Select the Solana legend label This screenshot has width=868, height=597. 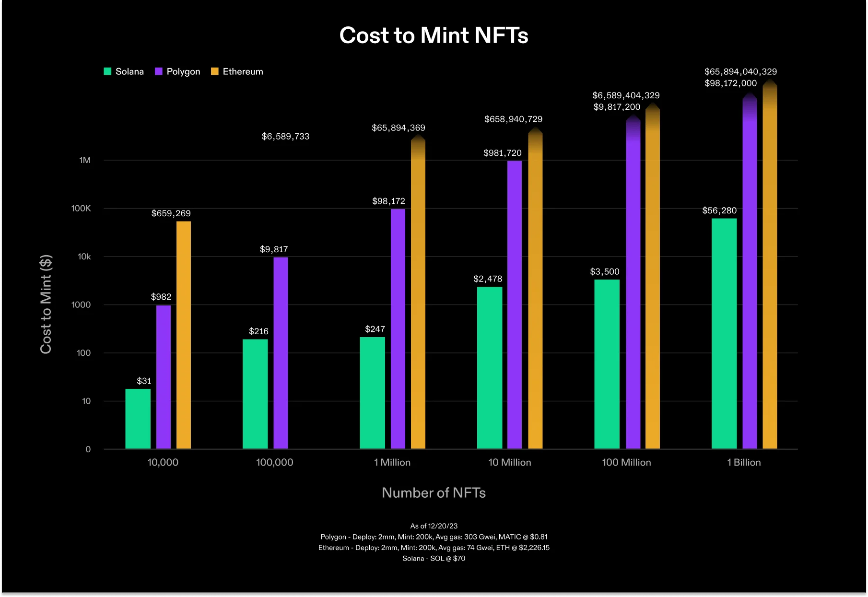point(129,71)
